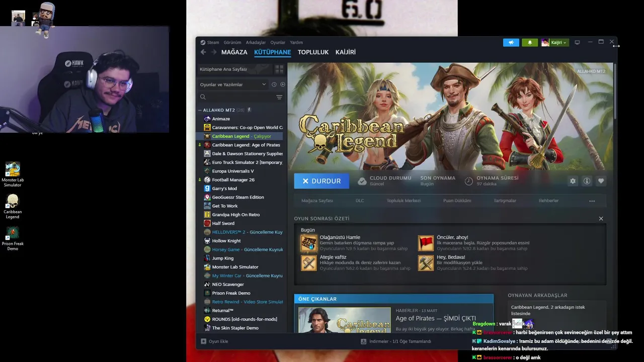Sort library by recent activity clock icon

pyautogui.click(x=274, y=84)
